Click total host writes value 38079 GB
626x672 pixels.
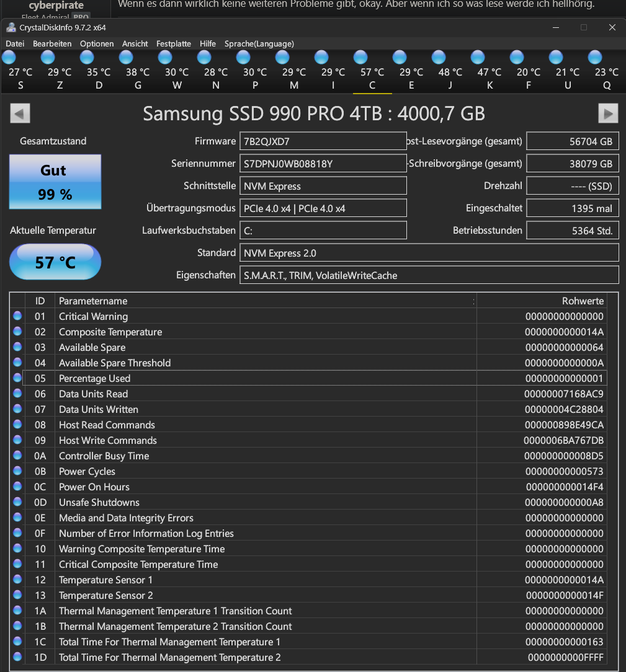click(573, 163)
